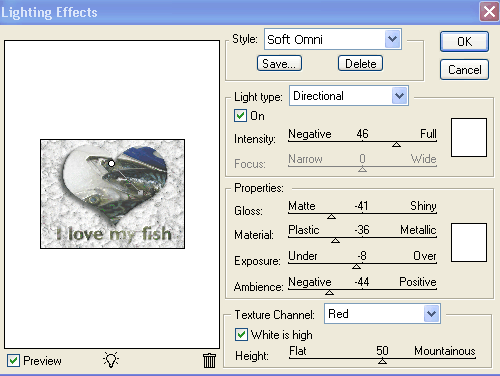Click the heart fish preview thumbnail
The height and width of the screenshot is (376, 500).
[x=112, y=194]
